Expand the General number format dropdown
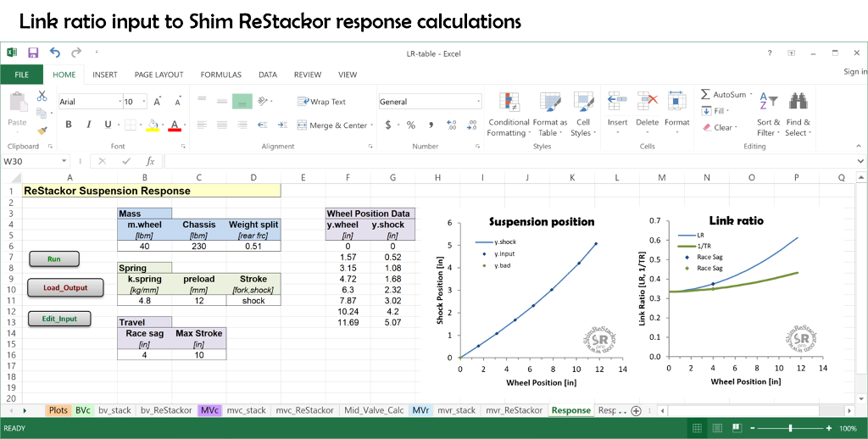Screen dimensions: 868x439 478,102
